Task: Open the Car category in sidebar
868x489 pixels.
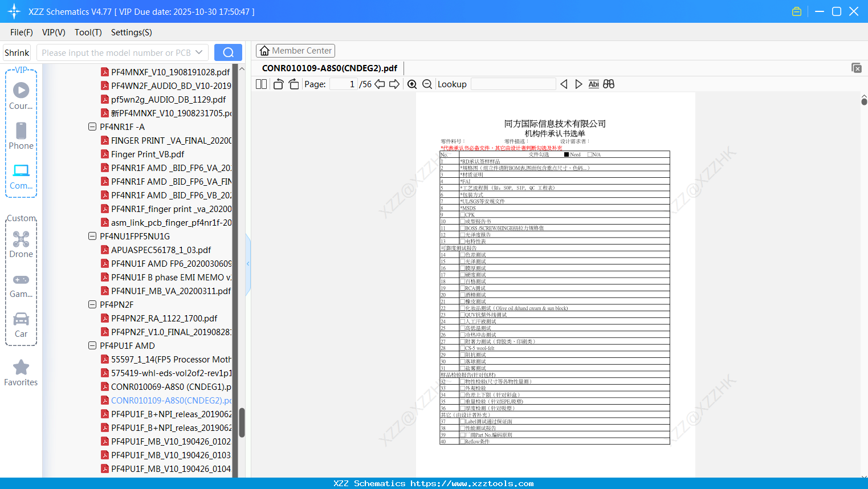Action: pos(21,324)
